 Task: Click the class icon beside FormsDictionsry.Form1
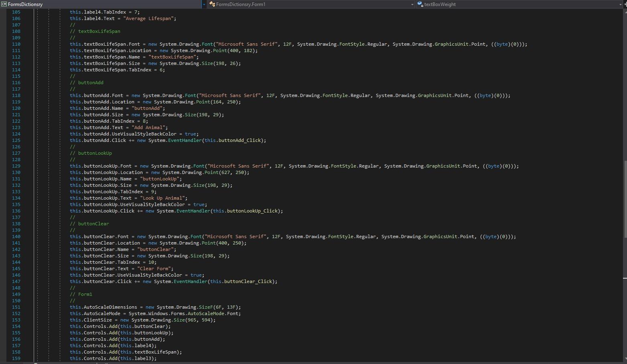[212, 4]
